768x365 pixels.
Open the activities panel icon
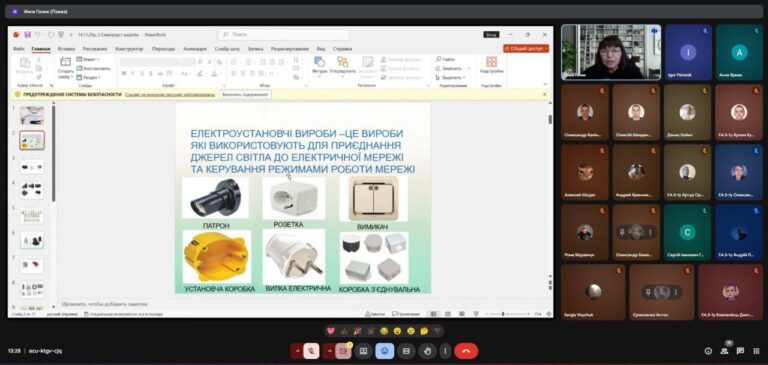(756, 351)
